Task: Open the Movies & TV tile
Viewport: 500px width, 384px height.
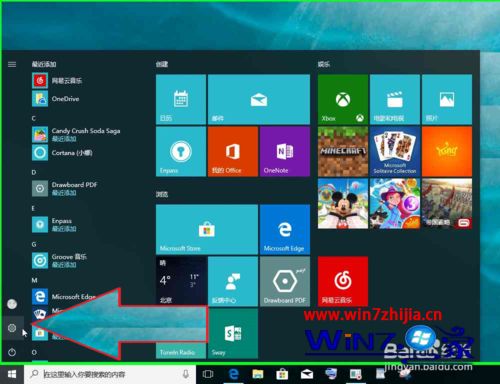Action: (395, 99)
